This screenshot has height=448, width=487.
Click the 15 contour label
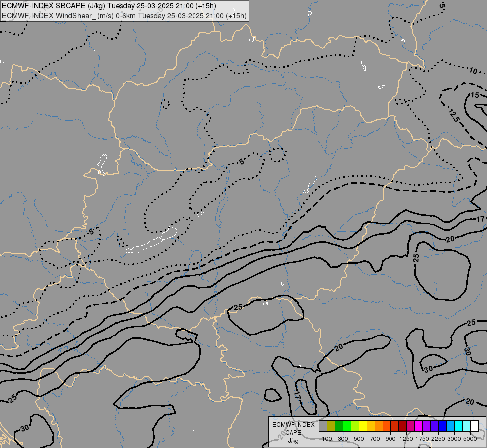475,95
